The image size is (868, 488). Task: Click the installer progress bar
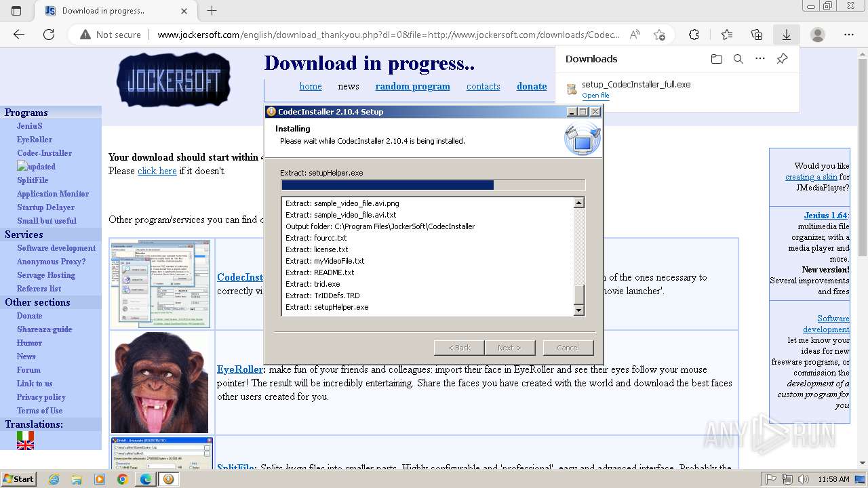(x=433, y=185)
